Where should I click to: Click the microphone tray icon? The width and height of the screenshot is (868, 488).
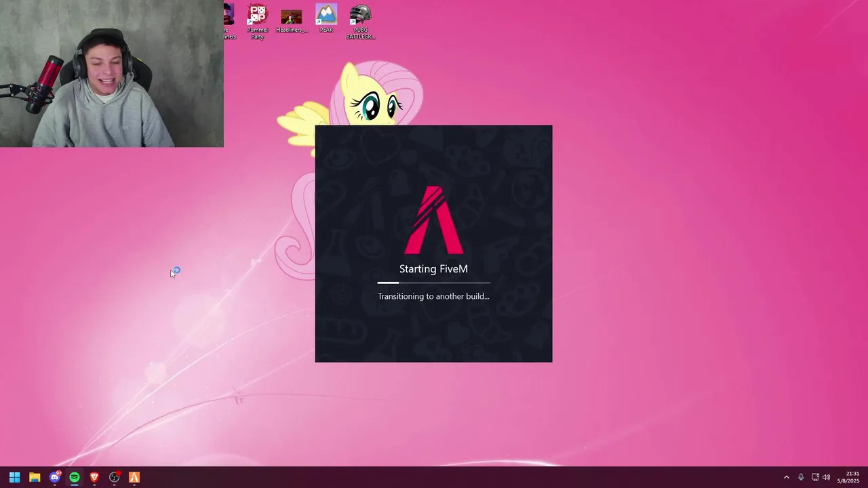801,477
